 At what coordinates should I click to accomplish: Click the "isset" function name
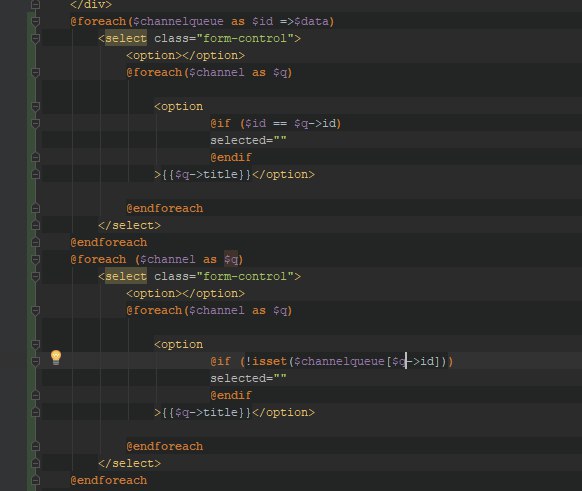[269, 361]
